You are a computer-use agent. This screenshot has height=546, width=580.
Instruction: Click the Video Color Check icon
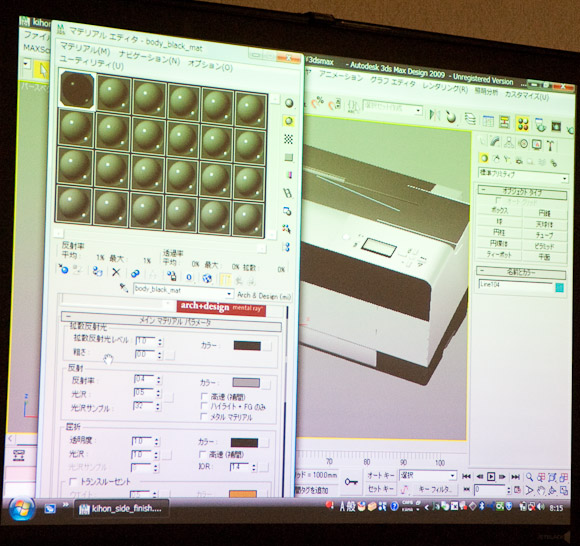(289, 175)
